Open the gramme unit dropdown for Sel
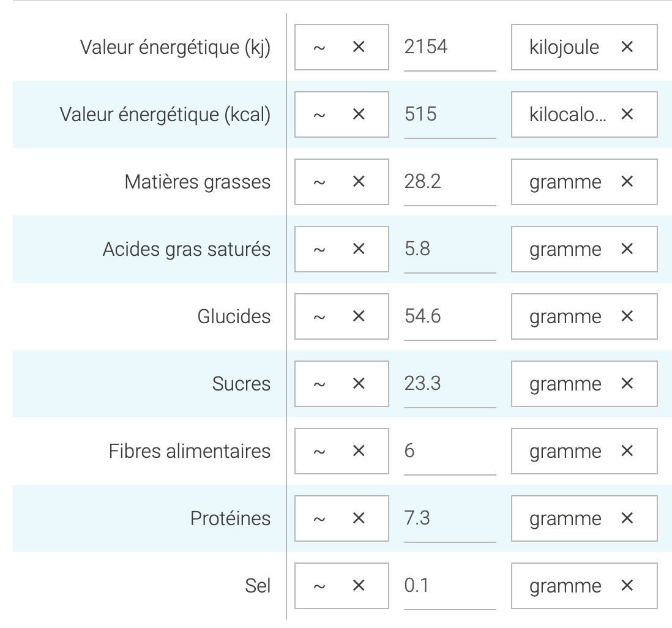 pos(565,586)
